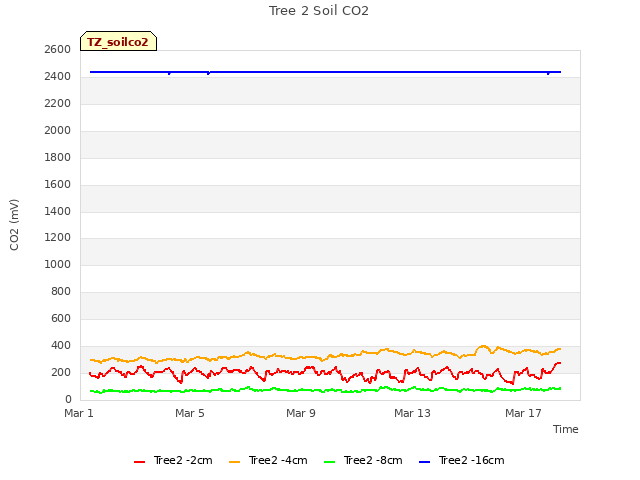This screenshot has width=640, height=480.
Task: Click the CO2 (mV) y-axis title
Action: coord(14,225)
